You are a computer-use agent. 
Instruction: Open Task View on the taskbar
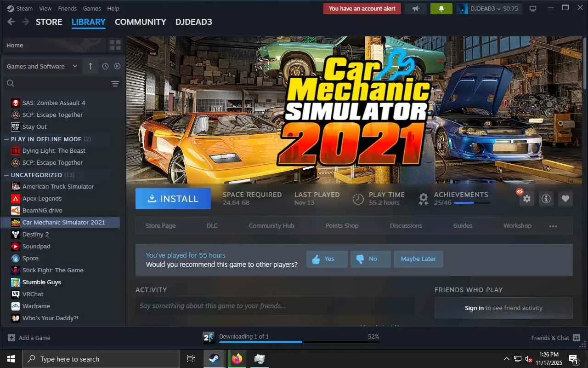point(191,359)
